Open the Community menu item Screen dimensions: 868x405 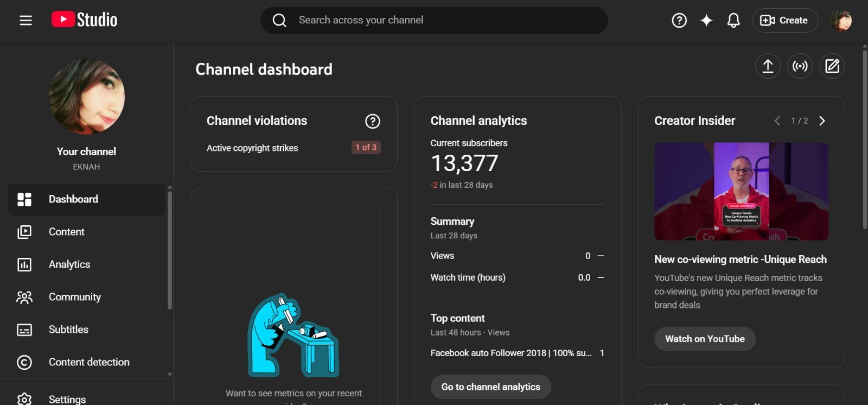(87, 297)
